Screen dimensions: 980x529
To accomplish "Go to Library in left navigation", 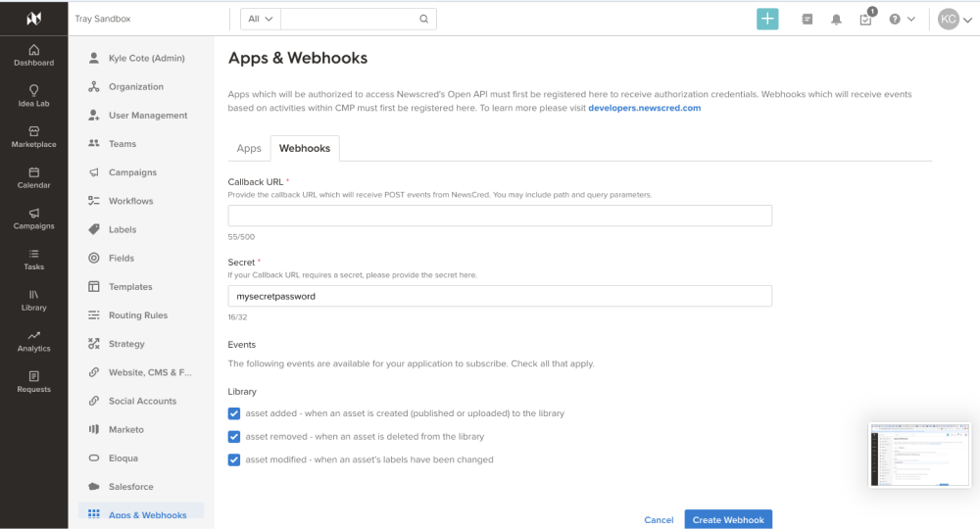I will click(x=33, y=300).
